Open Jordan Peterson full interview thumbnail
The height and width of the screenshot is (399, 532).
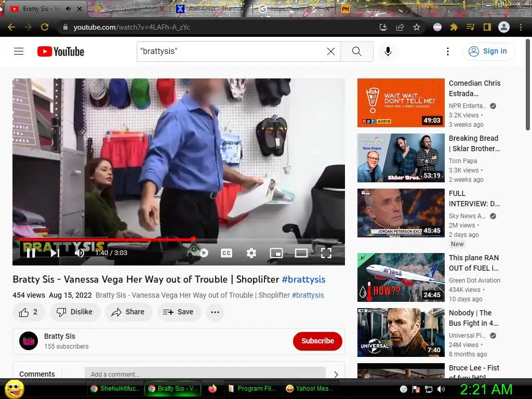(401, 212)
